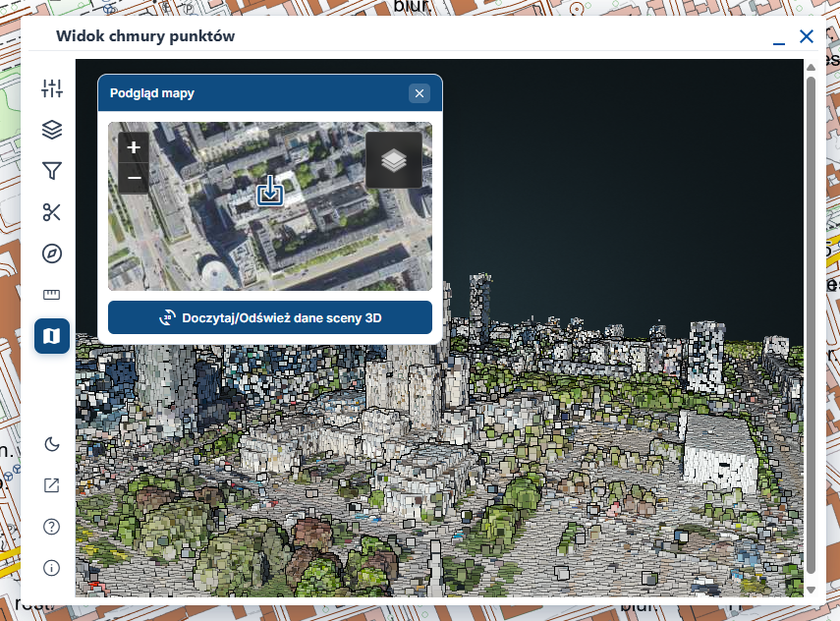
Task: Show the info circle icon
Action: click(x=52, y=568)
